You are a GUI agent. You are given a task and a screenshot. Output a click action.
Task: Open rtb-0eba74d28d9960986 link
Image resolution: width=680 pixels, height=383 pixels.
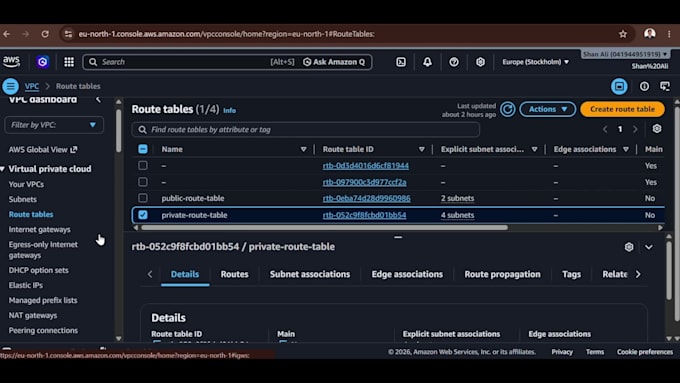(x=366, y=198)
